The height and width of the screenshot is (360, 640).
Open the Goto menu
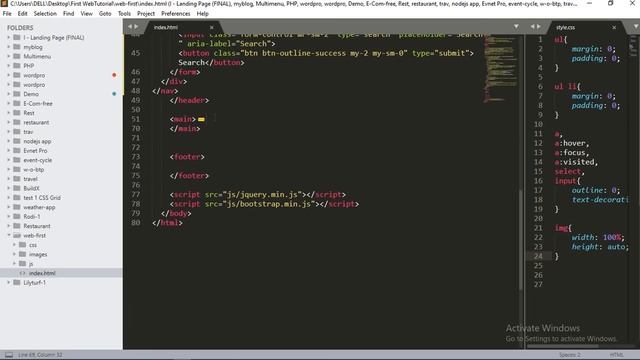pos(105,13)
